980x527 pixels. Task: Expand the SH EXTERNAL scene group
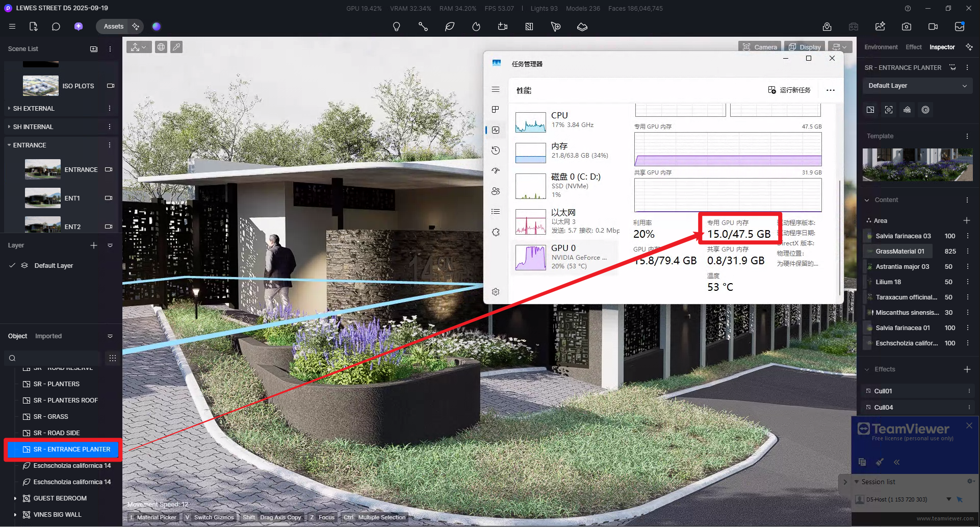(9, 108)
